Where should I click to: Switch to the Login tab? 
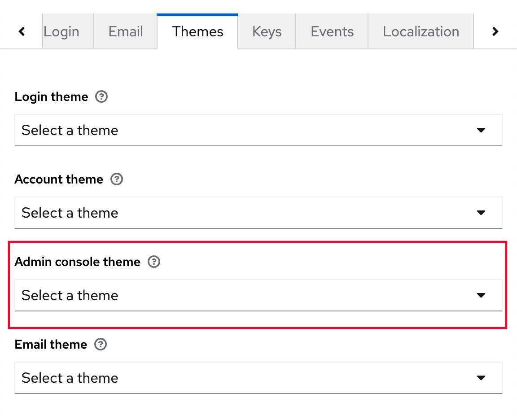point(62,31)
